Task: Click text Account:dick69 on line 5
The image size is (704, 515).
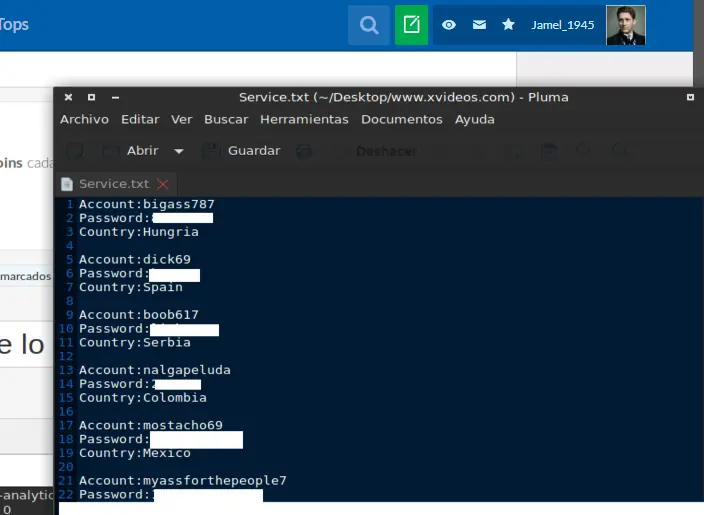Action: coord(135,260)
